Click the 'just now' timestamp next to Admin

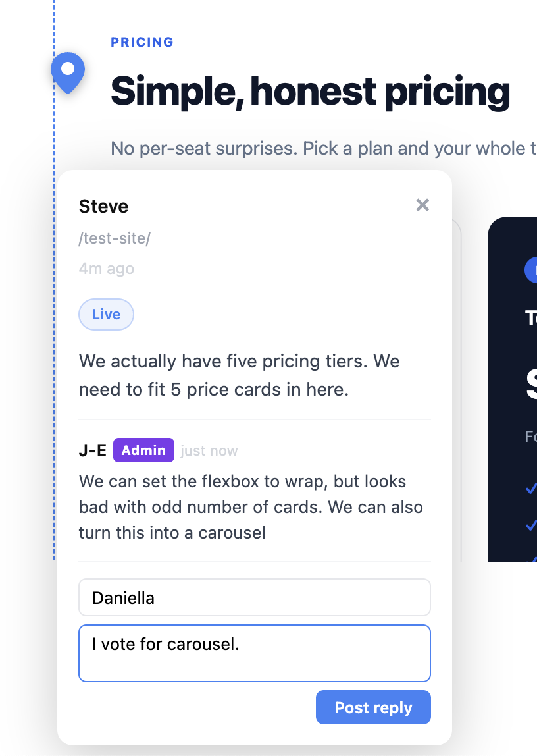[x=209, y=450]
